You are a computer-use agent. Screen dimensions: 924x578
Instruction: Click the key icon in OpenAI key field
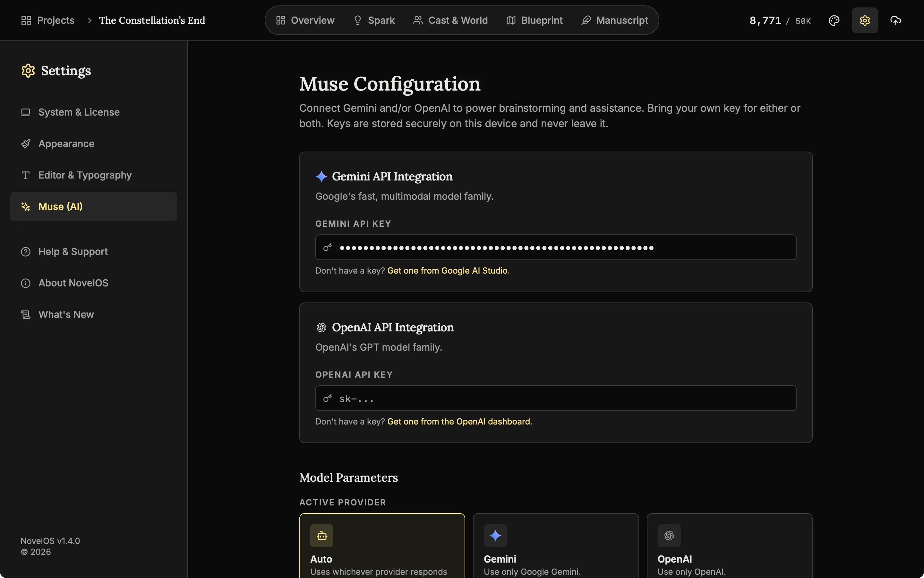point(328,398)
